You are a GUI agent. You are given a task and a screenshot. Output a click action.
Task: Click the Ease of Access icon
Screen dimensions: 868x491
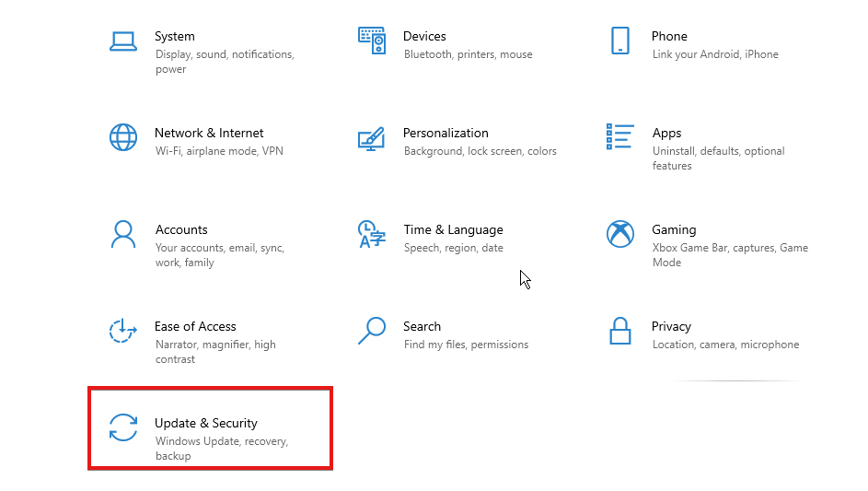pos(123,331)
